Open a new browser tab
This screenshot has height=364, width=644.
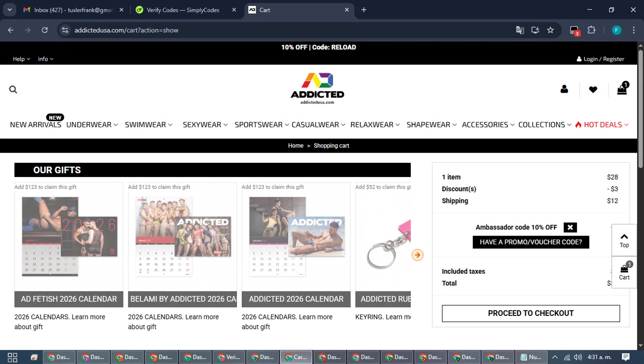click(x=364, y=10)
